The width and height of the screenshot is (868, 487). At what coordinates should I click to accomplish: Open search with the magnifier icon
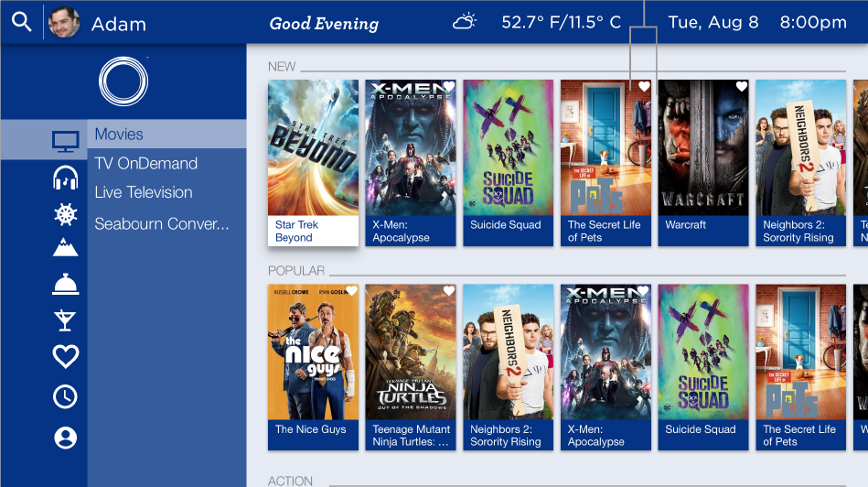(x=22, y=22)
